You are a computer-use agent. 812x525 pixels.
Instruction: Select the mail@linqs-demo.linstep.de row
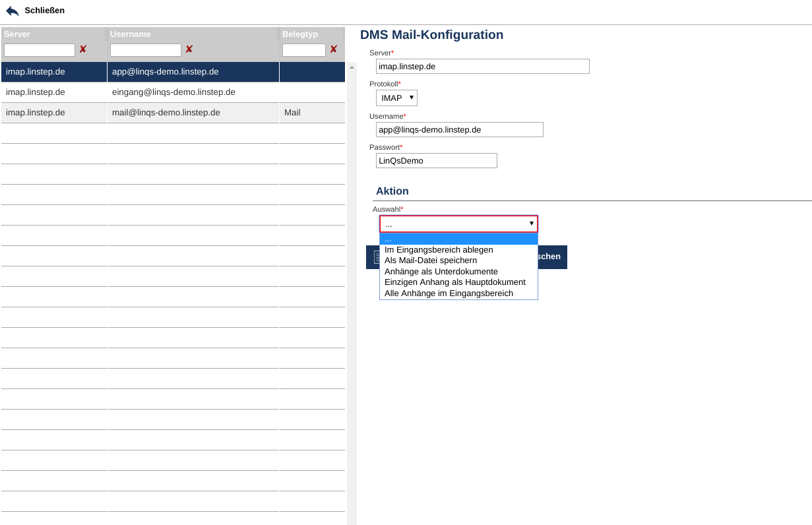click(166, 113)
